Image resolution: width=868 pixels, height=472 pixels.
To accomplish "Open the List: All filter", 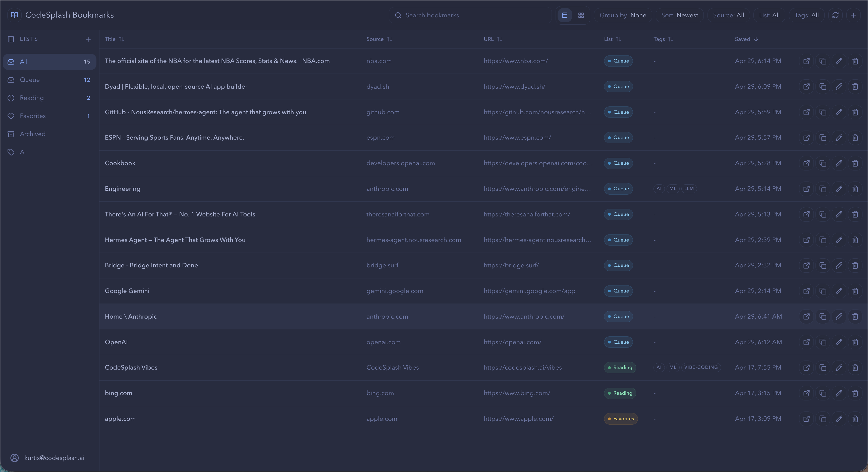I will pyautogui.click(x=769, y=15).
